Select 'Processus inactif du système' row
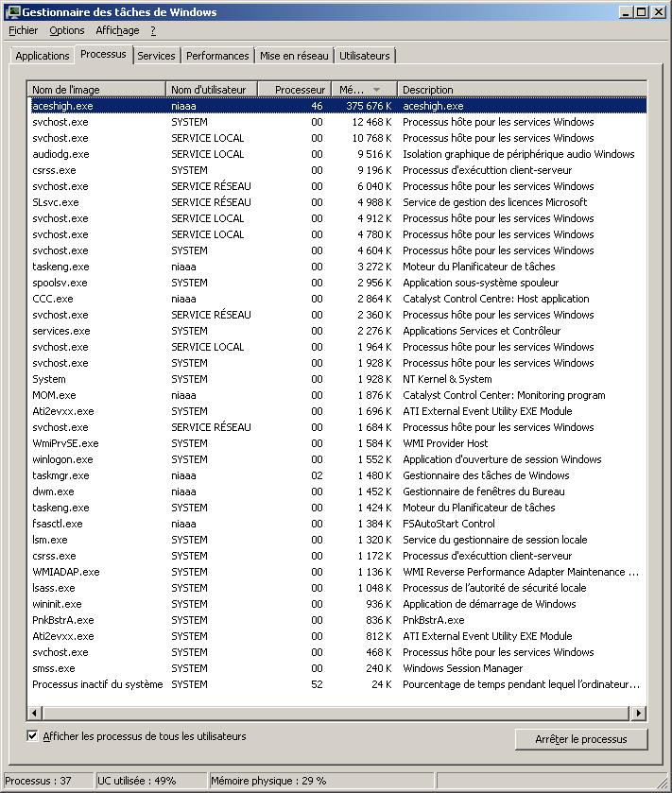The width and height of the screenshot is (672, 793). (336, 684)
